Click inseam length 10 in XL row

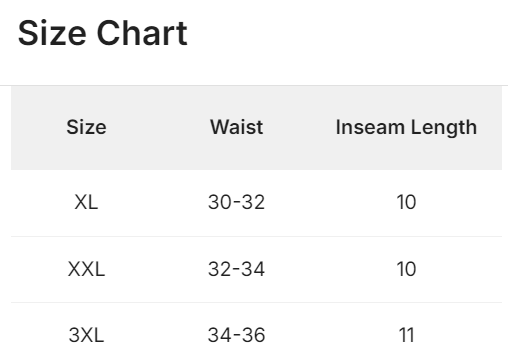tap(406, 202)
